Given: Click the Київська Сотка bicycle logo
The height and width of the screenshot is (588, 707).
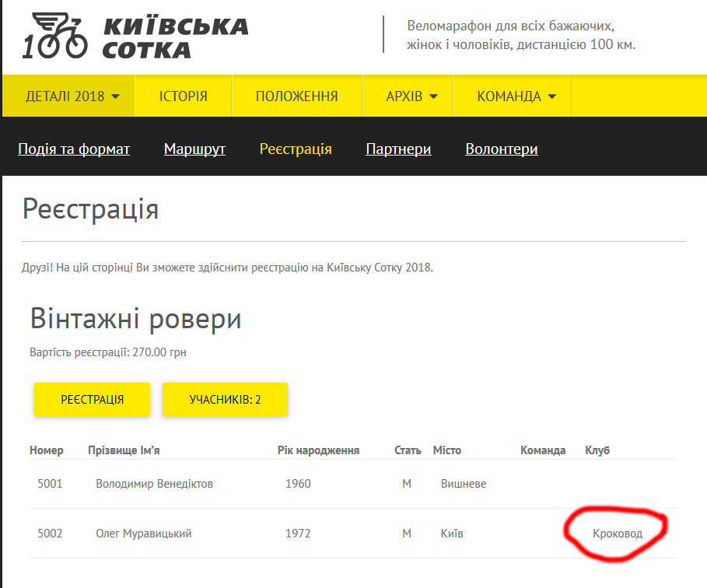Looking at the screenshot, I should pos(55,37).
